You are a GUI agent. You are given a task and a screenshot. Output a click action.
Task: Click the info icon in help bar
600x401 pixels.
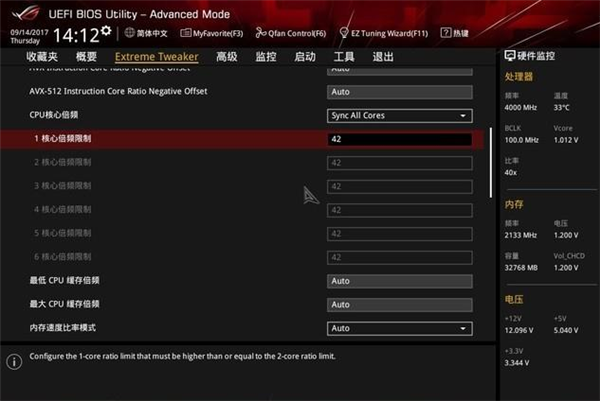[14, 361]
